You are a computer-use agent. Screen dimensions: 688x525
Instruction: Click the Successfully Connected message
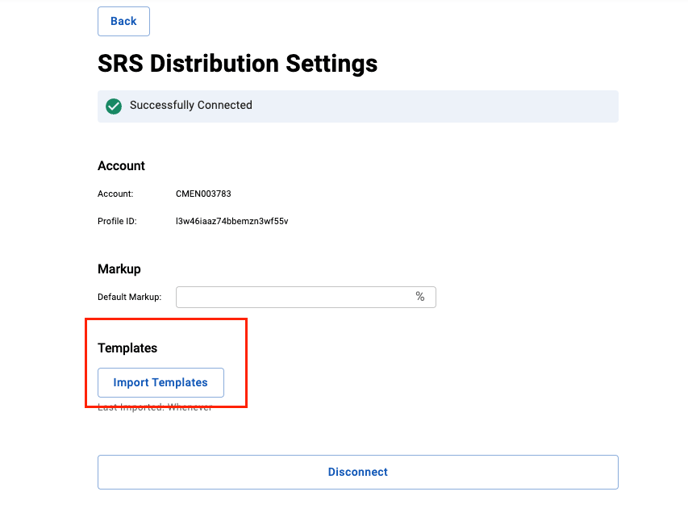[x=191, y=105]
